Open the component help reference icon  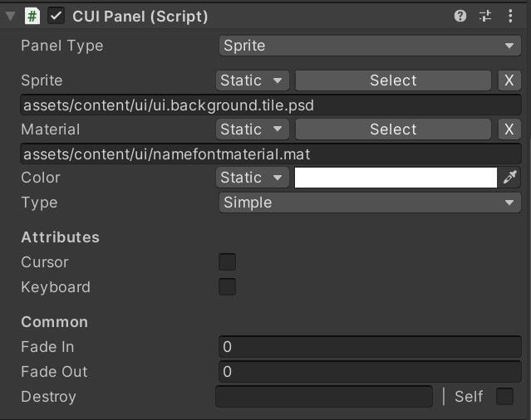460,16
